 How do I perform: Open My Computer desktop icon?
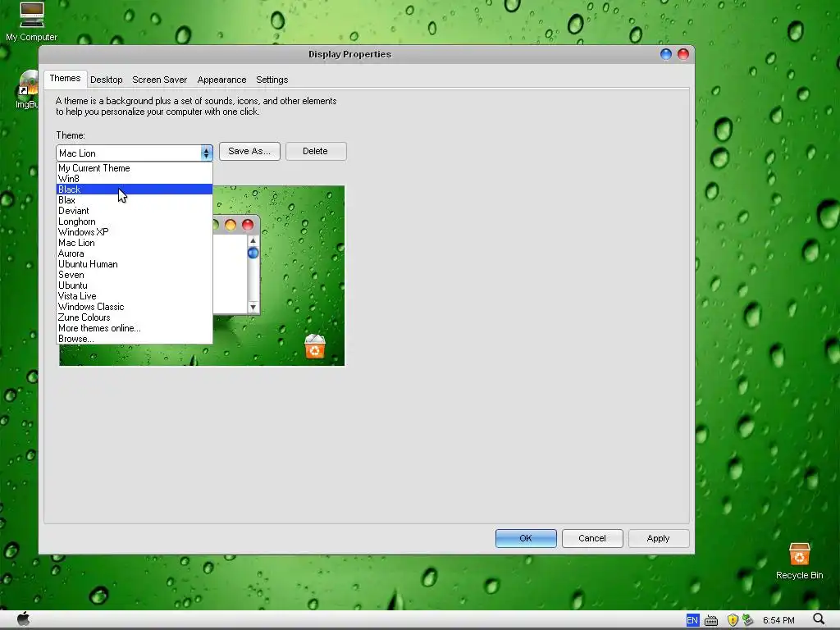(x=32, y=21)
